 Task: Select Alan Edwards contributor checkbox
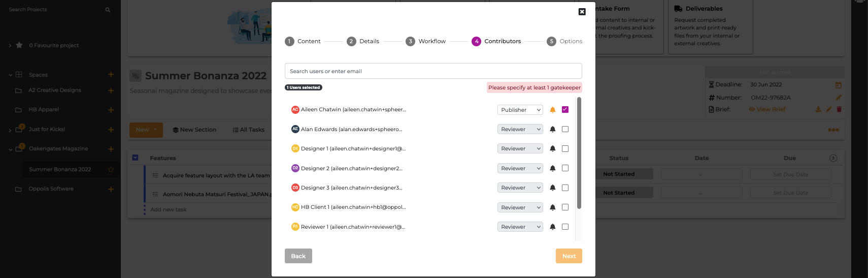[565, 130]
